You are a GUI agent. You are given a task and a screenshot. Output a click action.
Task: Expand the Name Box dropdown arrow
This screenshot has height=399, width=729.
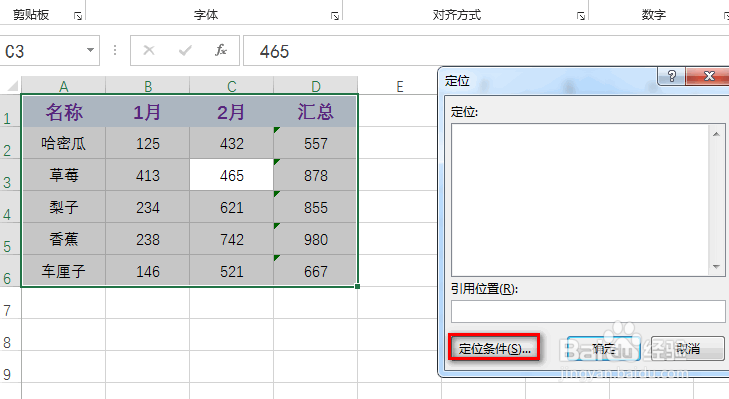tap(90, 50)
